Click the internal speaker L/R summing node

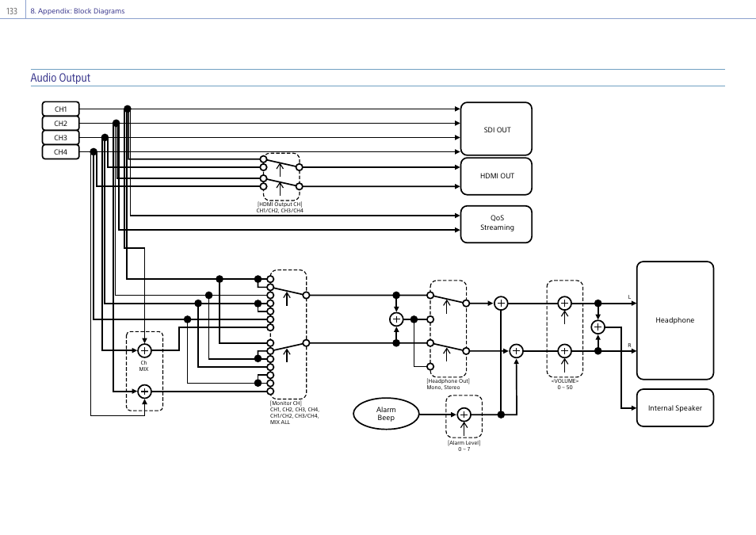[598, 327]
